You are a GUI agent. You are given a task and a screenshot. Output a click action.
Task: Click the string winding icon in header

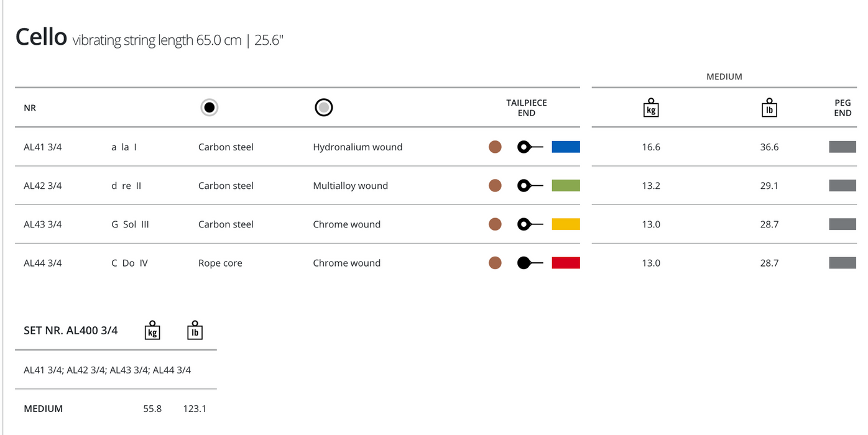(x=323, y=108)
